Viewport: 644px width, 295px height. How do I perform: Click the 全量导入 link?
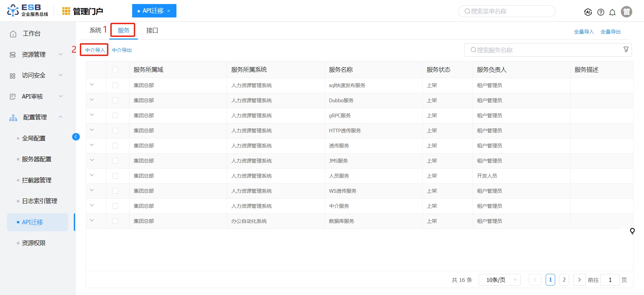coord(584,32)
